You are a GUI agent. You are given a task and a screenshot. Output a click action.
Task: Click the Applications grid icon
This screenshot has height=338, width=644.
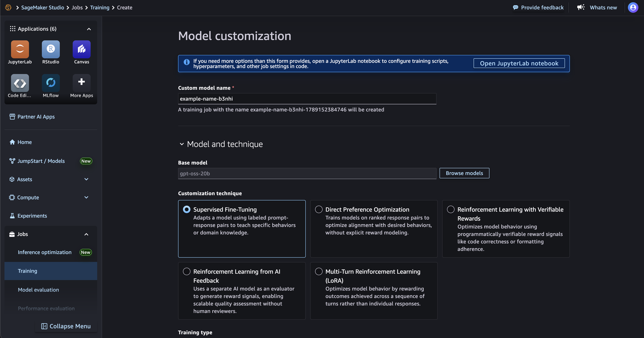pyautogui.click(x=13, y=29)
